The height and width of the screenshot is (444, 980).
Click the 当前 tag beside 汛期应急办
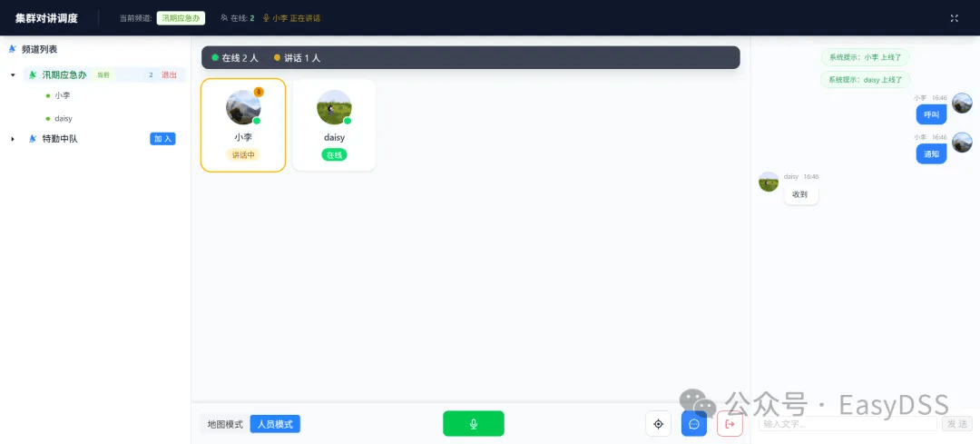click(x=103, y=75)
